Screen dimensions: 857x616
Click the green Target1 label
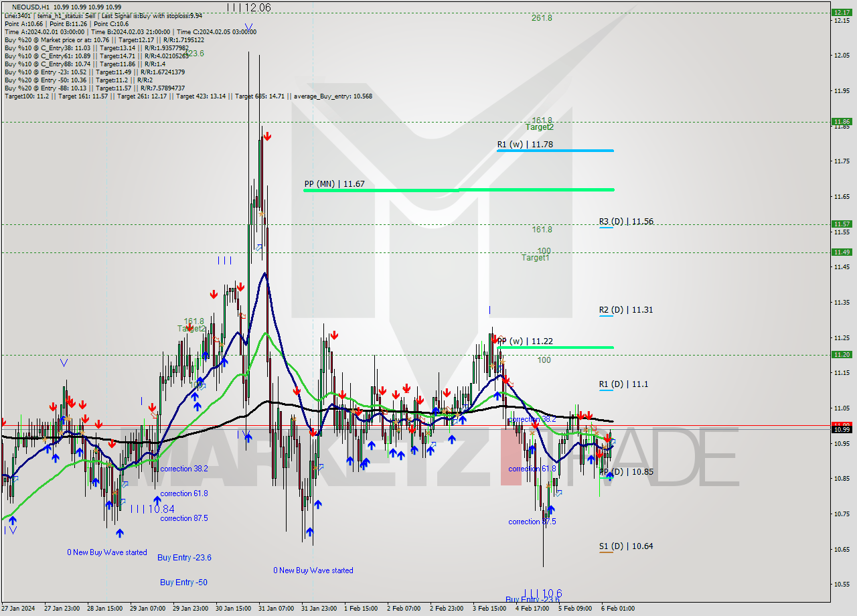pyautogui.click(x=536, y=258)
